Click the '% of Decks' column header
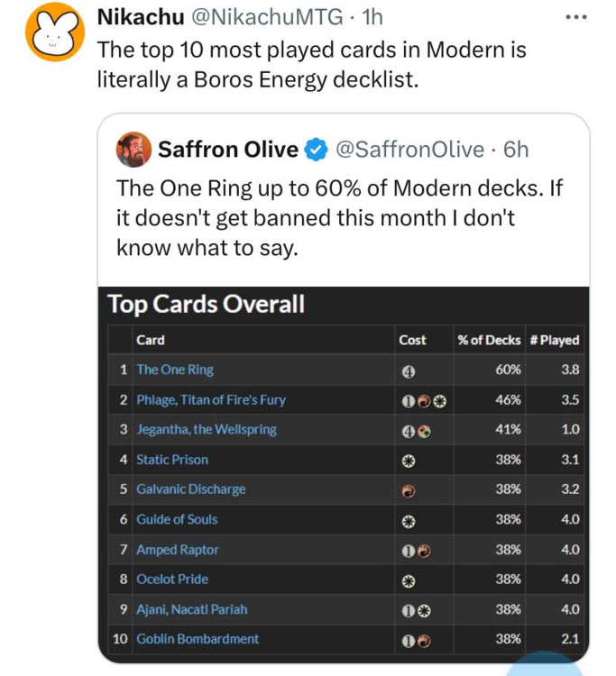The width and height of the screenshot is (616, 676). 489,340
